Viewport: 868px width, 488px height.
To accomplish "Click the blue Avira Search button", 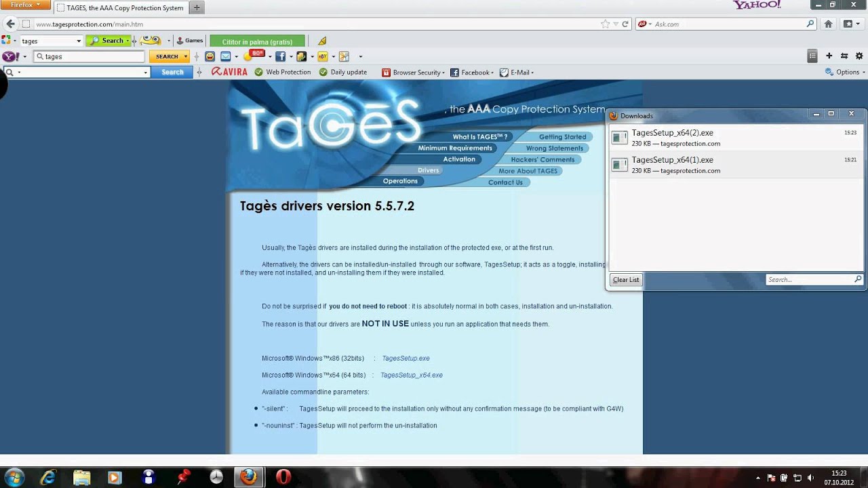I will coord(172,72).
